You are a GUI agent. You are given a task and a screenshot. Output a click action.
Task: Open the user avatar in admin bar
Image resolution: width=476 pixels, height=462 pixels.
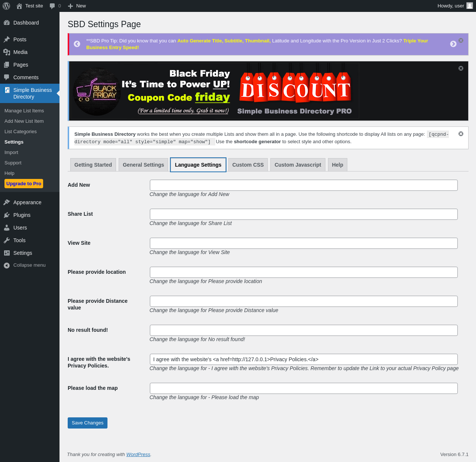(x=470, y=6)
